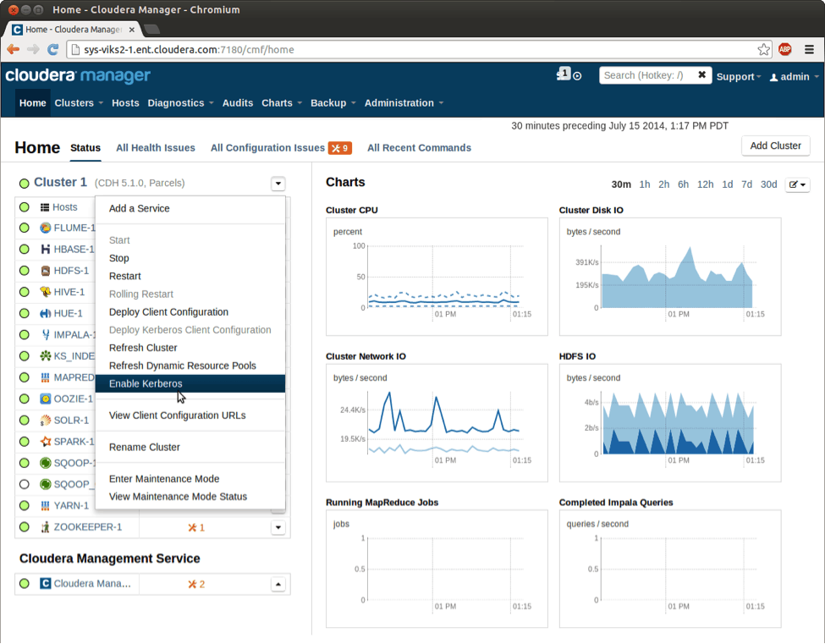The height and width of the screenshot is (644, 825).
Task: Click the ZOOKEEPER-1 service icon
Action: click(x=46, y=527)
